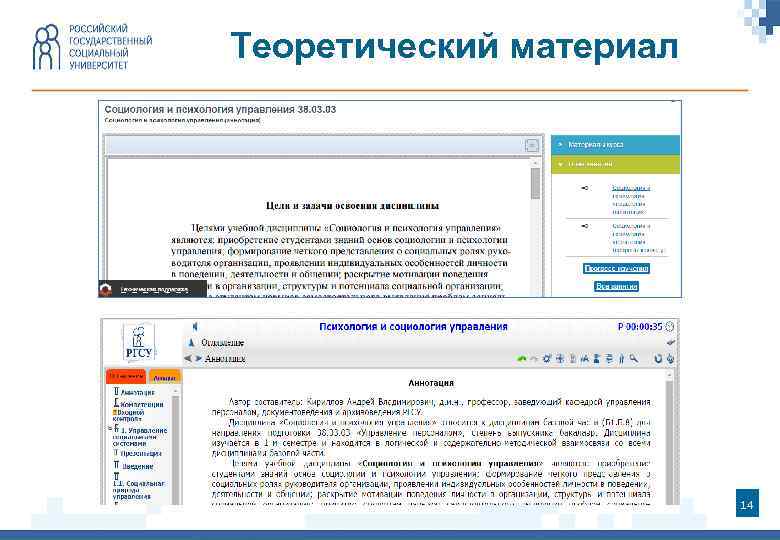
Task: Click the plus cross icon next to gear
Action: pos(560,359)
